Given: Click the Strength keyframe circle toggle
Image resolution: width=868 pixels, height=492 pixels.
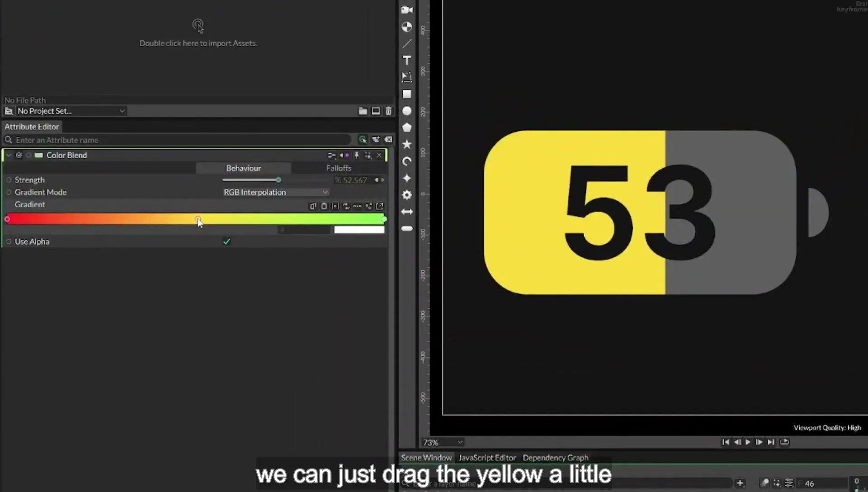Looking at the screenshot, I should click(x=9, y=180).
